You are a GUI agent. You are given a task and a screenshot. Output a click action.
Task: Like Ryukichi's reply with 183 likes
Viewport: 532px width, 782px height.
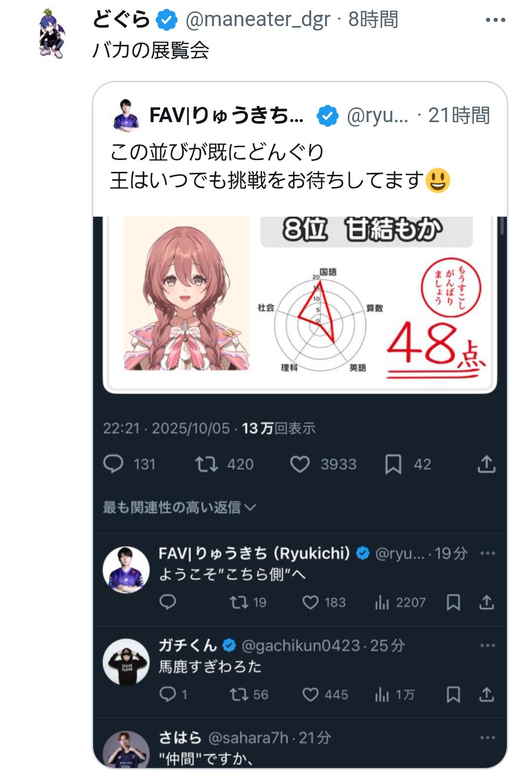click(x=310, y=602)
